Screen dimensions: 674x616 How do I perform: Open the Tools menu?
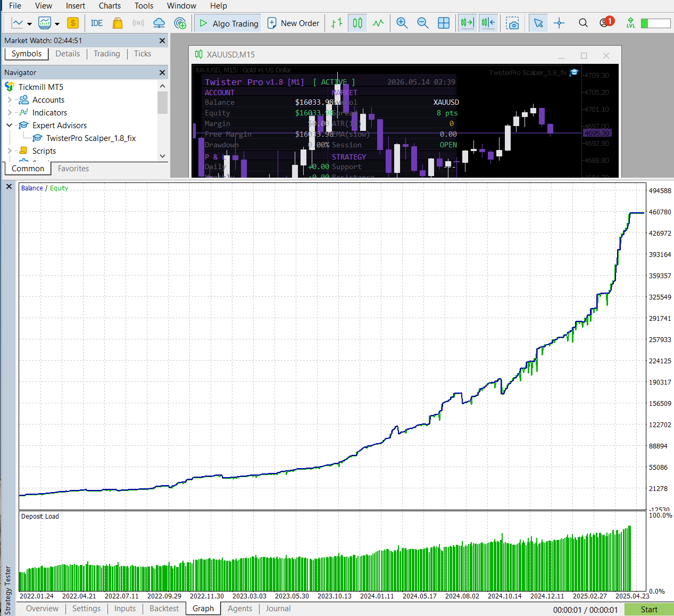[144, 6]
